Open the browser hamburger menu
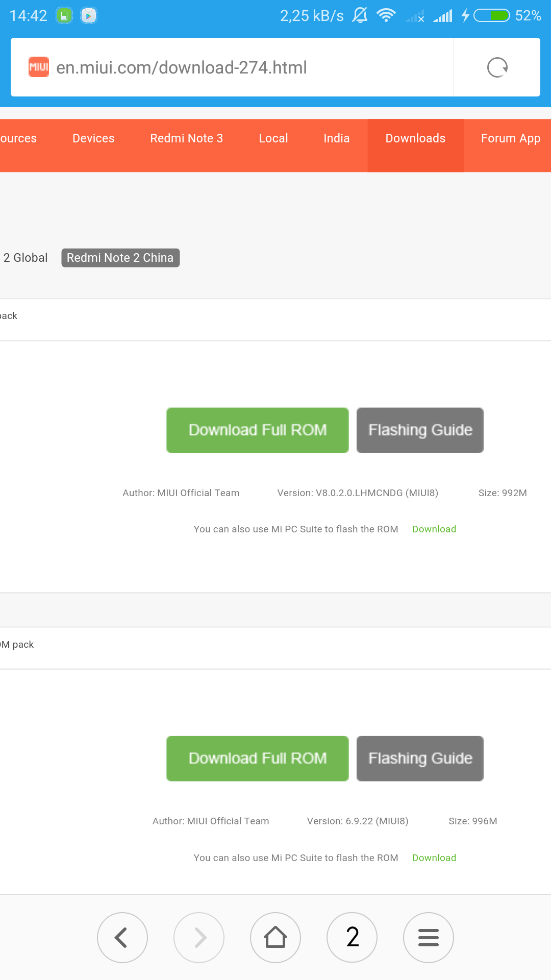The height and width of the screenshot is (980, 551). 429,937
